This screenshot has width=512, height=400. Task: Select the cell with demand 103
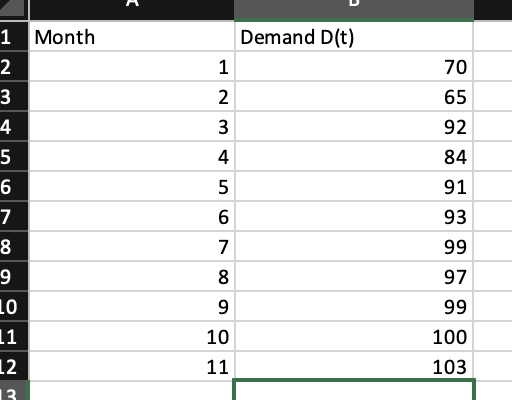pos(354,366)
